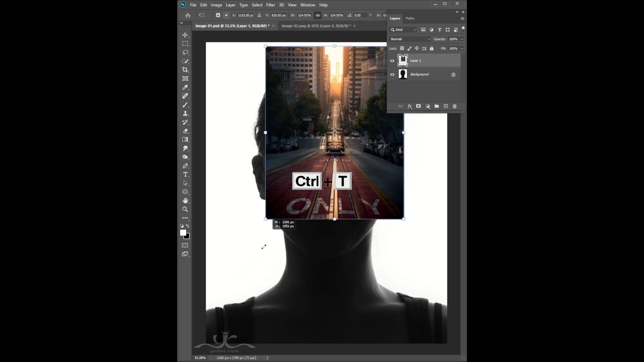Select the Gradient tool
The height and width of the screenshot is (362, 644).
click(185, 139)
